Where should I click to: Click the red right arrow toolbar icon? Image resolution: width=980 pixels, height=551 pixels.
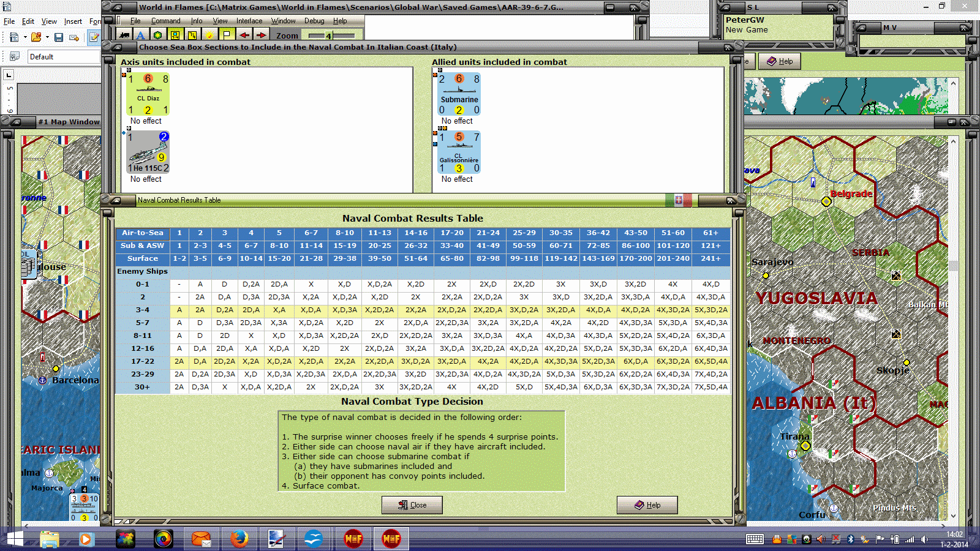261,35
